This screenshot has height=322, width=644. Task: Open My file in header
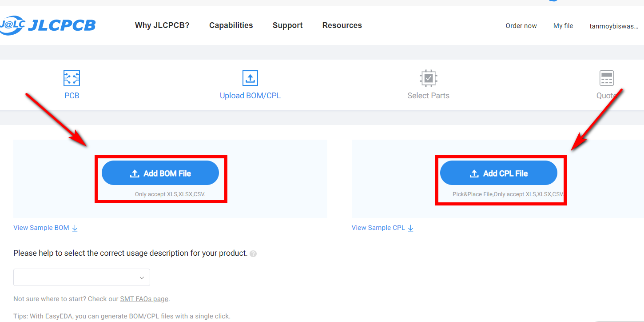[x=563, y=26]
